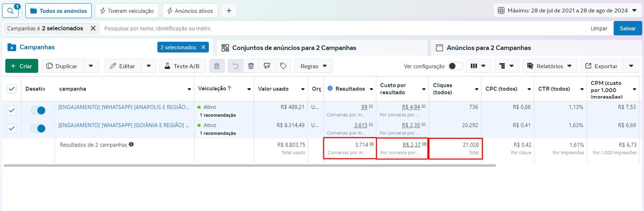Click the tag label icon

pos(283,66)
